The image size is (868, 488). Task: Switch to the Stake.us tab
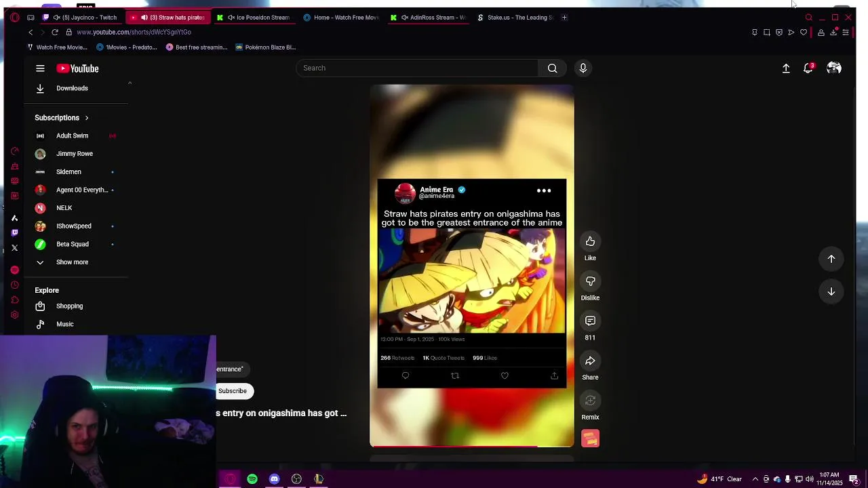pyautogui.click(x=515, y=18)
